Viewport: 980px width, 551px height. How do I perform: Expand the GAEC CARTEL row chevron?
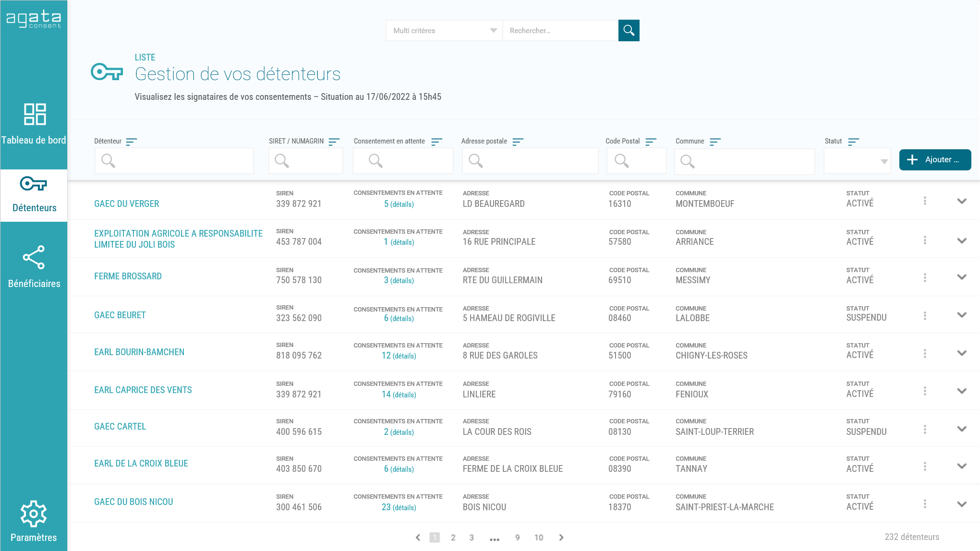[x=961, y=429]
